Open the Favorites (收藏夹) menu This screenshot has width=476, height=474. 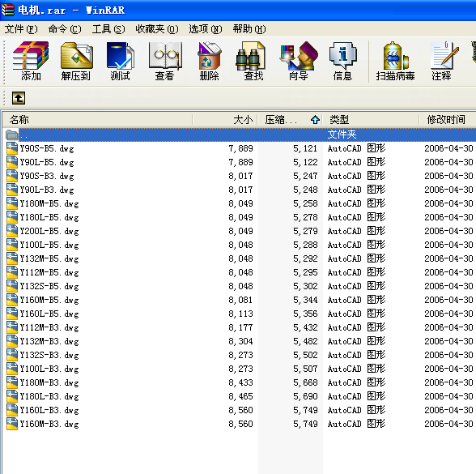tap(157, 29)
